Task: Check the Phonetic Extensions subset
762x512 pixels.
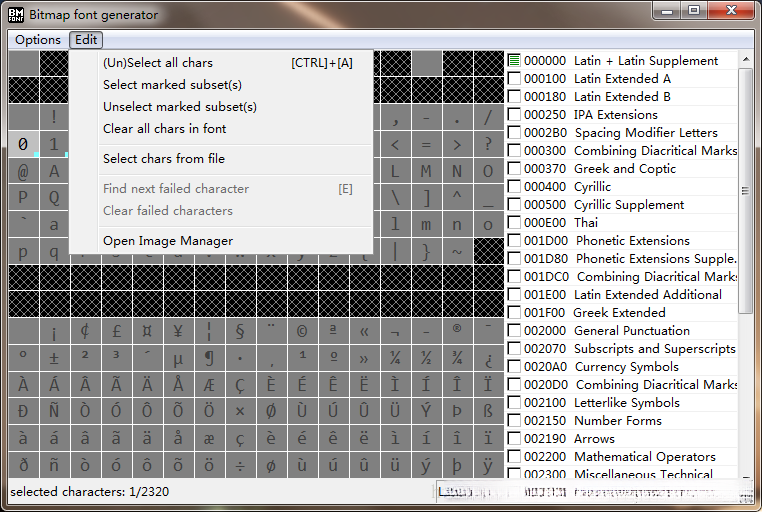Action: tap(514, 240)
